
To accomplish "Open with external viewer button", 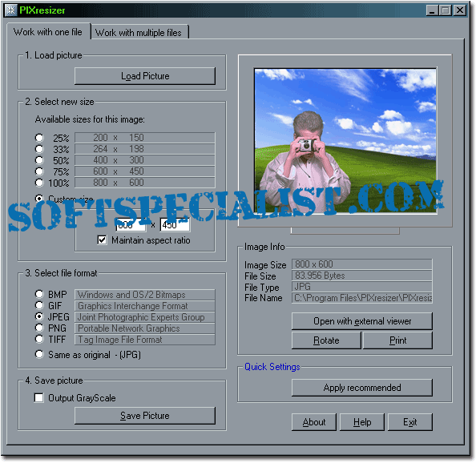I will pos(362,321).
